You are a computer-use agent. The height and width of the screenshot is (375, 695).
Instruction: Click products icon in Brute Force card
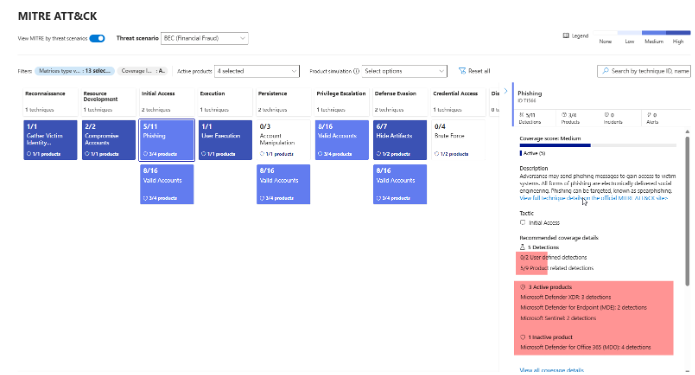[437, 154]
